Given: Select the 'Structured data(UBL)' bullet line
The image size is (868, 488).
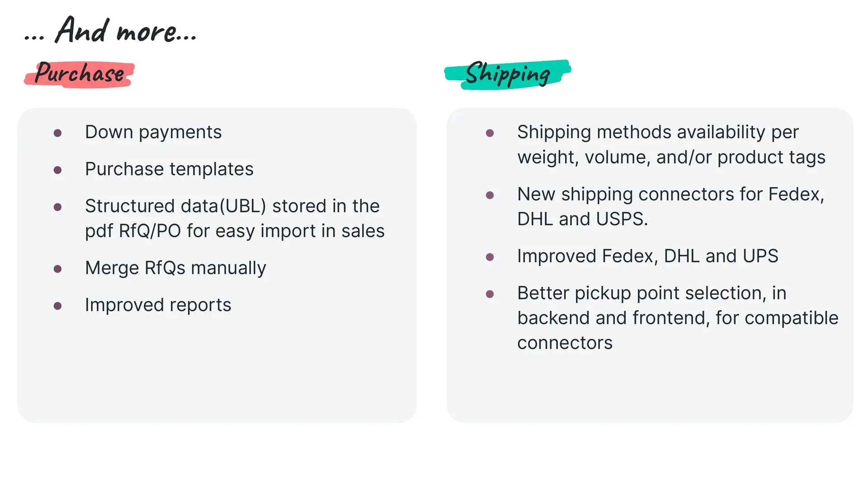Looking at the screenshot, I should (232, 206).
